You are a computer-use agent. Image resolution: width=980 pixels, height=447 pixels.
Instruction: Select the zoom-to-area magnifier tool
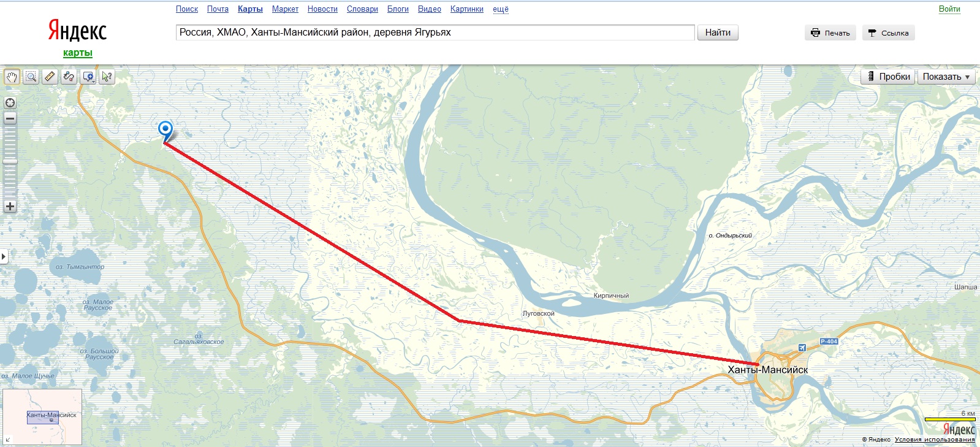[31, 77]
